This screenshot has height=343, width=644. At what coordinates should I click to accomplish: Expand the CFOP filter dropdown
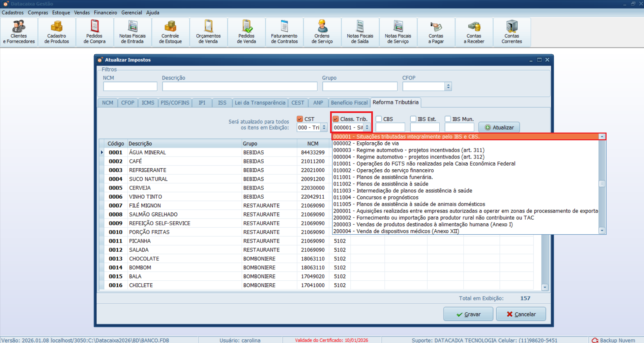pyautogui.click(x=448, y=87)
